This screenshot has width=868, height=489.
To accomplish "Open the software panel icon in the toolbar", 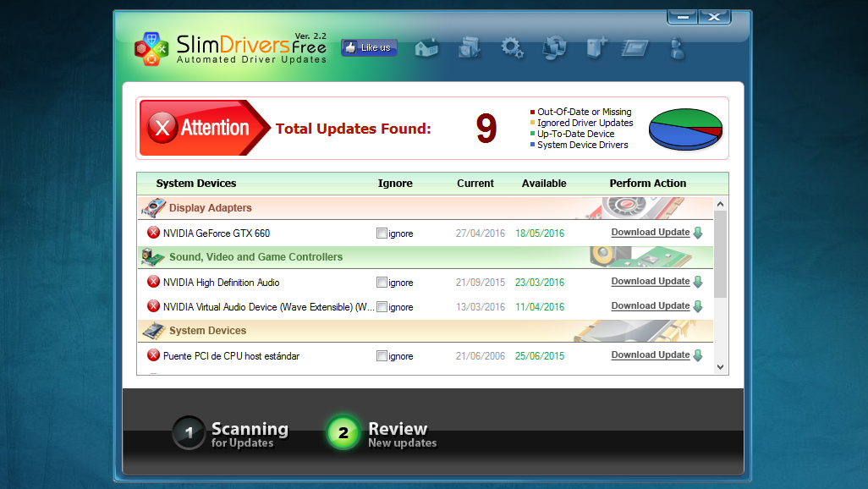I will (635, 48).
